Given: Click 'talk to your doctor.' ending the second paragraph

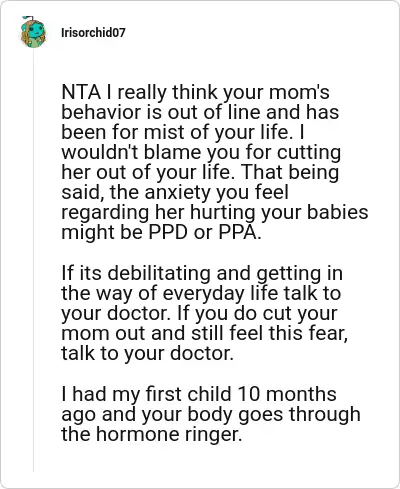Looking at the screenshot, I should tap(147, 354).
